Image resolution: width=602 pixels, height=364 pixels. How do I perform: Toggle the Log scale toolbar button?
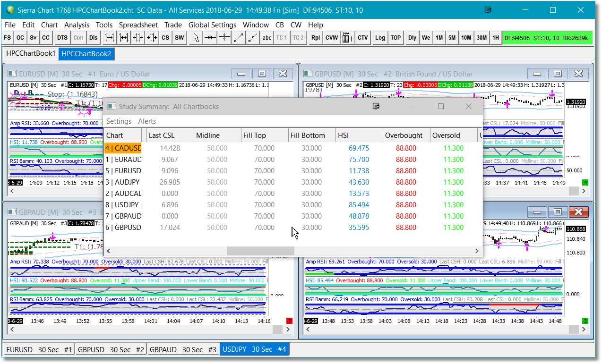pos(380,38)
